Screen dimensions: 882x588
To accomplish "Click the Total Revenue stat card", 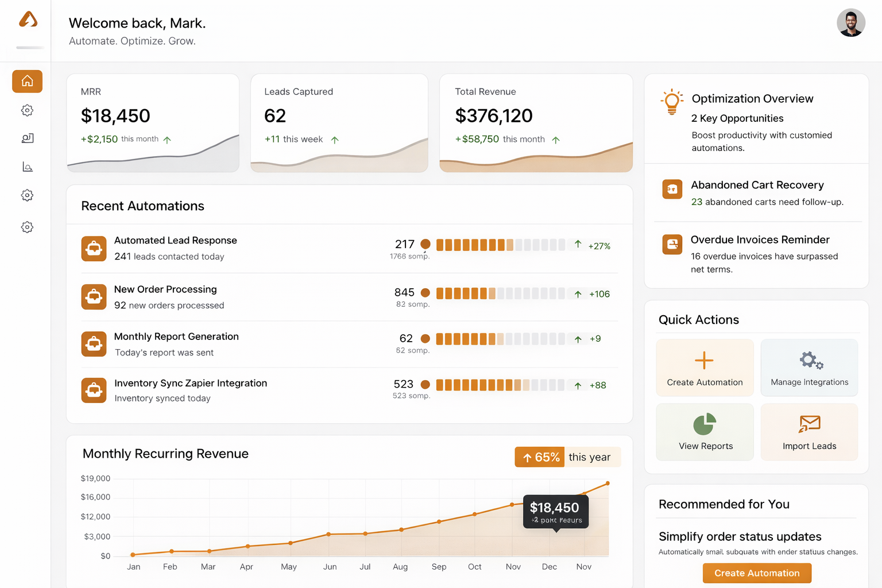I will click(536, 123).
